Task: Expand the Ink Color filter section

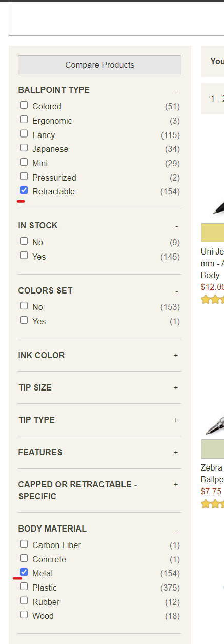Action: click(176, 355)
